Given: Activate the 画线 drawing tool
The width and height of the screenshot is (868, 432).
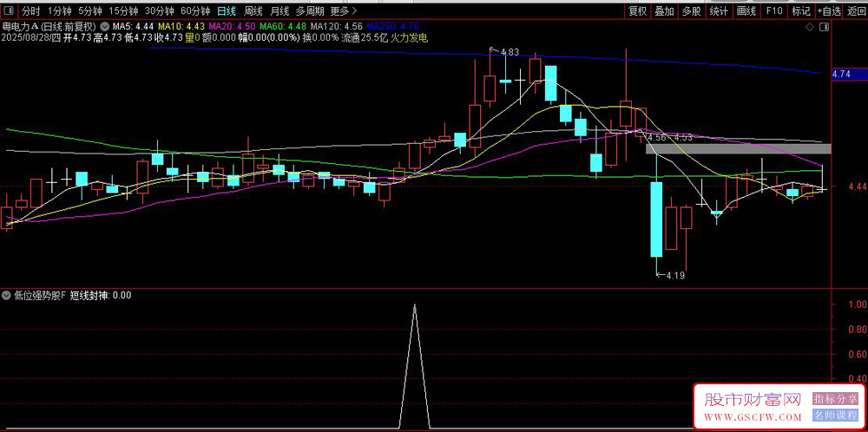Looking at the screenshot, I should click(746, 10).
